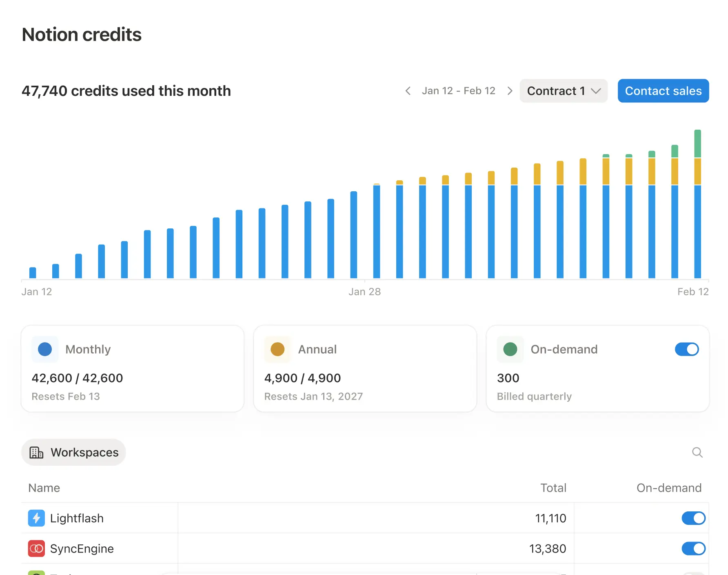Click the orange Annual credits dot
Screen dimensions: 728x575
(x=277, y=349)
